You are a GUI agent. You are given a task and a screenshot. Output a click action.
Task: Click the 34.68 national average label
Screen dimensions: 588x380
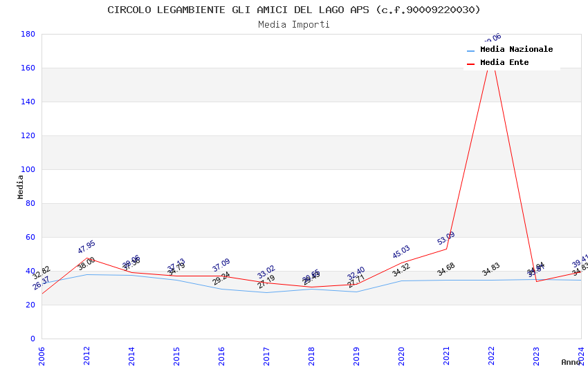click(446, 269)
